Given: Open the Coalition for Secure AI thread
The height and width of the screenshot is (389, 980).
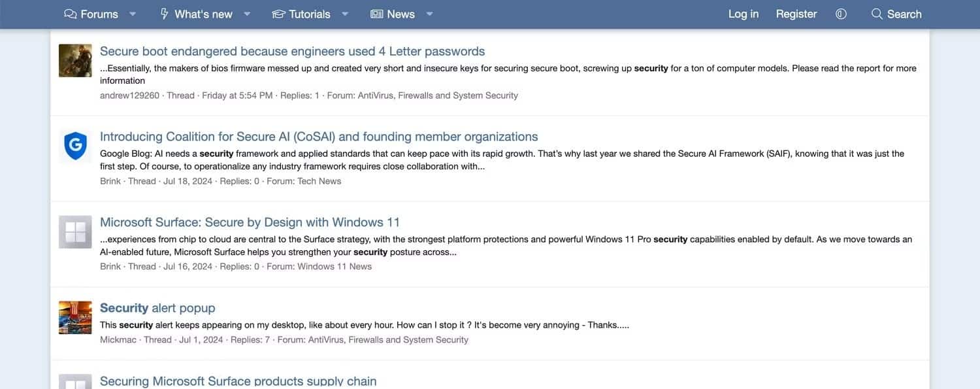Looking at the screenshot, I should coord(319,137).
